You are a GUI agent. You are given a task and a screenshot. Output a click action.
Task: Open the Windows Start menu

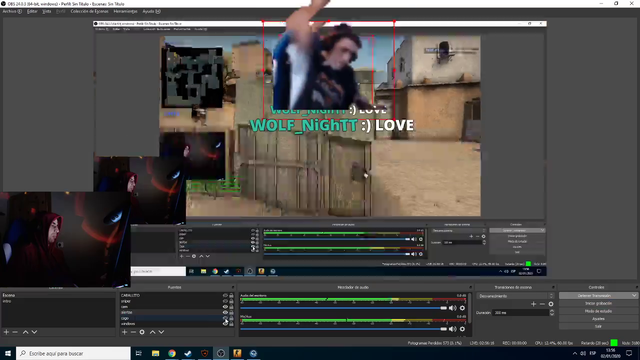[8, 353]
